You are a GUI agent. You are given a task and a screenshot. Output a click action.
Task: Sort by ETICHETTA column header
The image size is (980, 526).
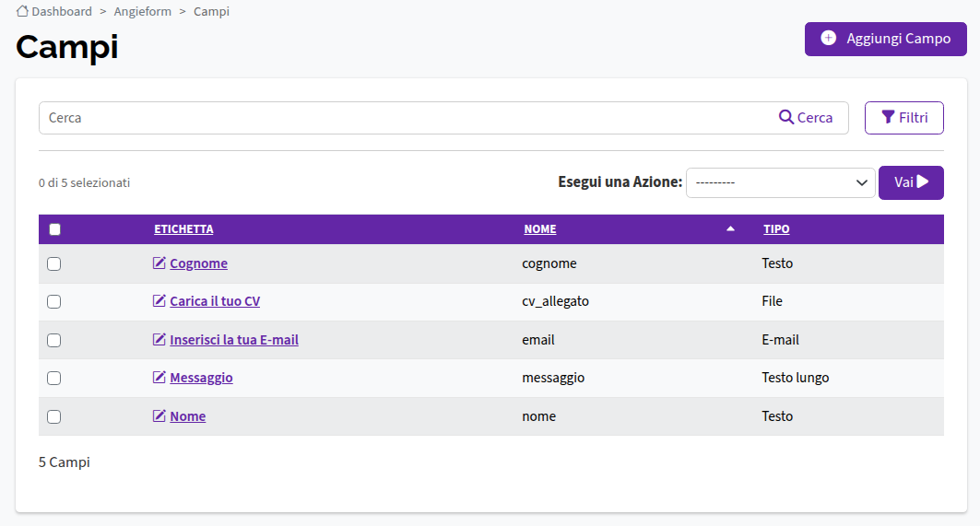click(183, 229)
